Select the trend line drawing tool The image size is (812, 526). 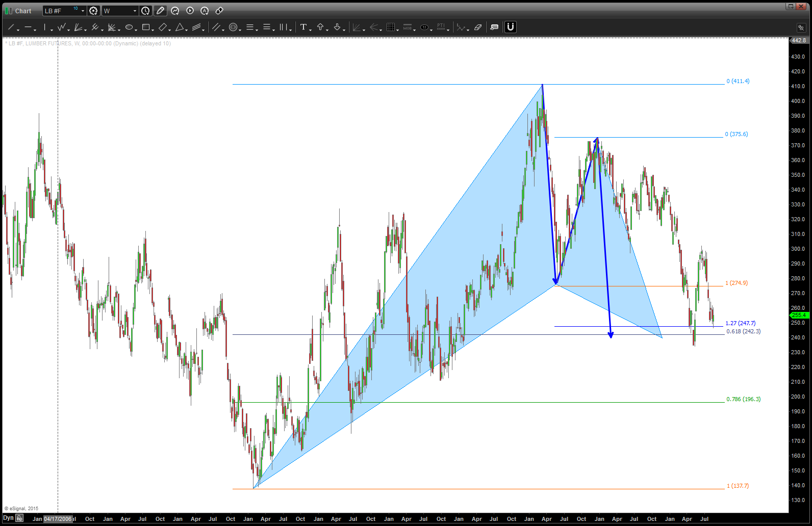tap(11, 27)
